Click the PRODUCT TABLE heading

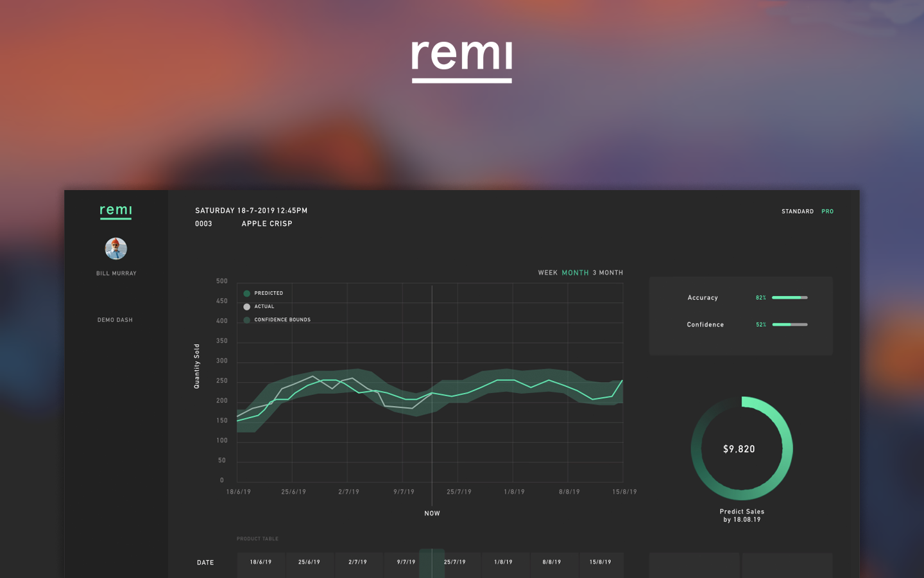(x=257, y=539)
